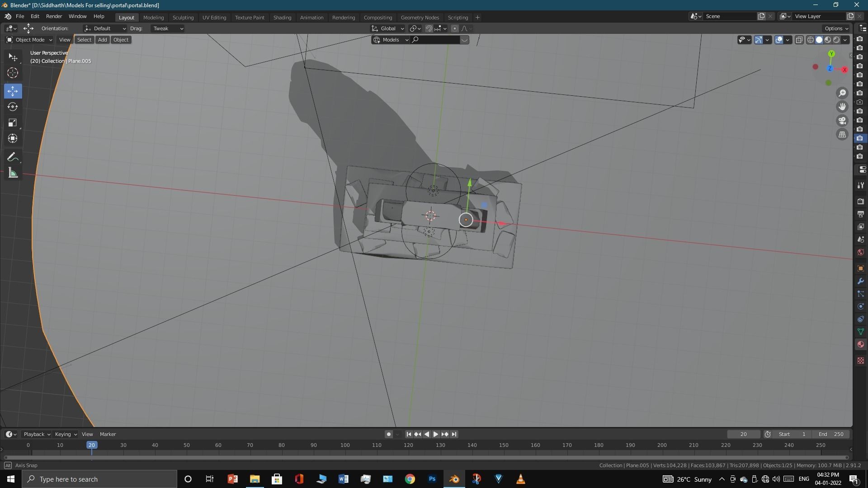This screenshot has width=868, height=488.
Task: Open the Physics properties tab
Action: click(861, 306)
